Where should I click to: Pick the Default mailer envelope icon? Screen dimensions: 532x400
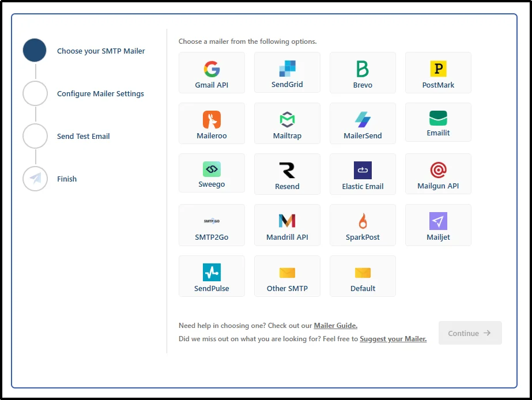[x=363, y=273]
